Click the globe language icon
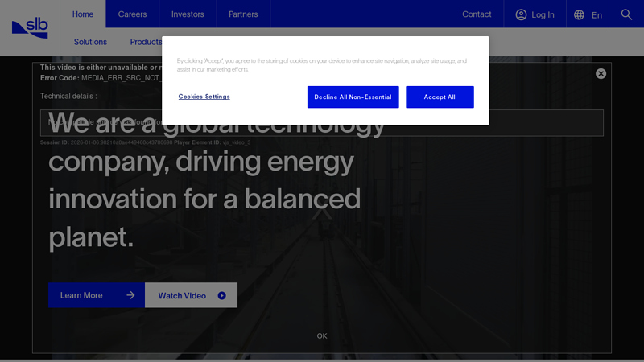The image size is (644, 362). 579,14
